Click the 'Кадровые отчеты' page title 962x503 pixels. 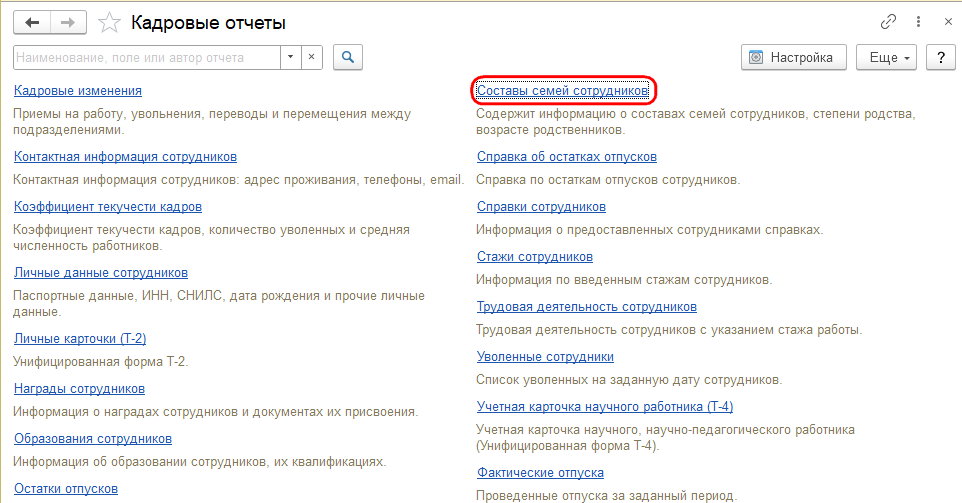[209, 23]
